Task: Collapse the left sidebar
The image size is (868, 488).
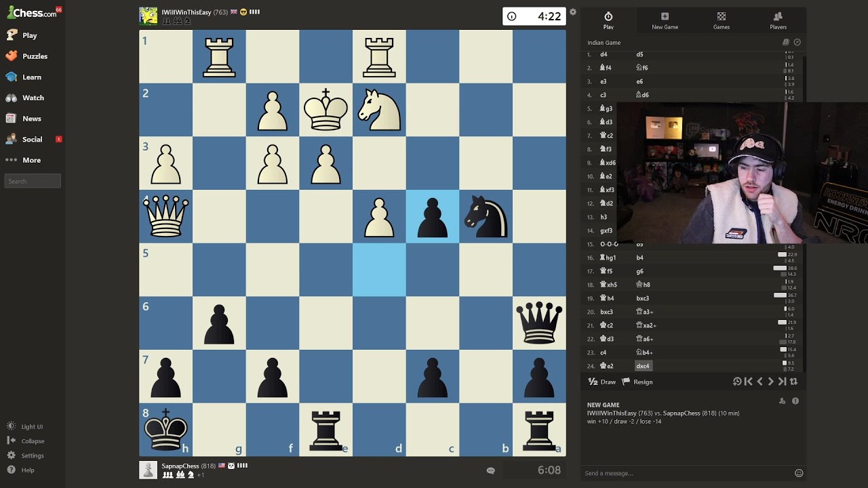Action: coord(26,441)
